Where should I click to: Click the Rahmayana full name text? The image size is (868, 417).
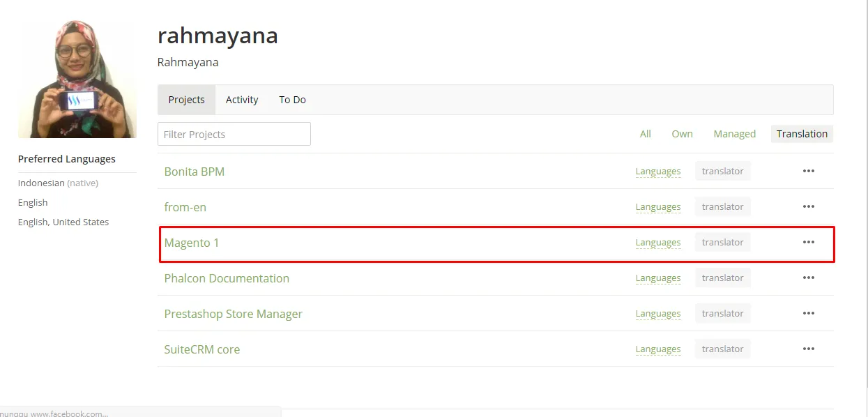click(188, 62)
